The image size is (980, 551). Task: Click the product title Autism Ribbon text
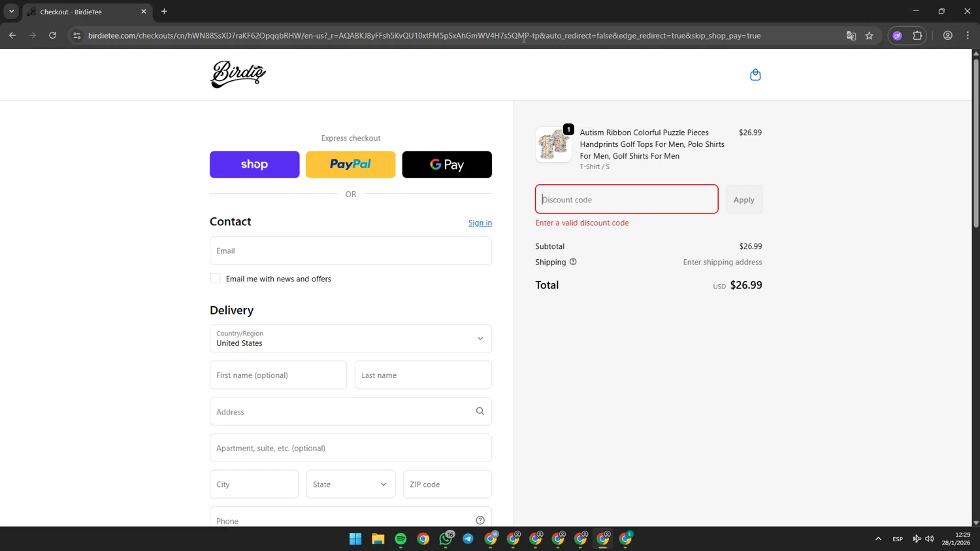(652, 144)
